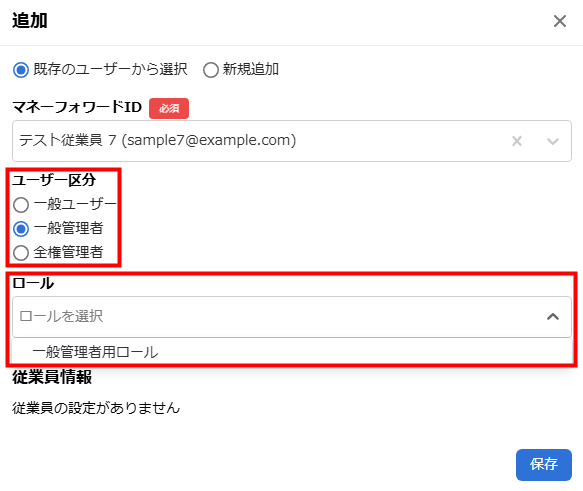Click the red 必須 badge
583x491 pixels.
tap(169, 109)
